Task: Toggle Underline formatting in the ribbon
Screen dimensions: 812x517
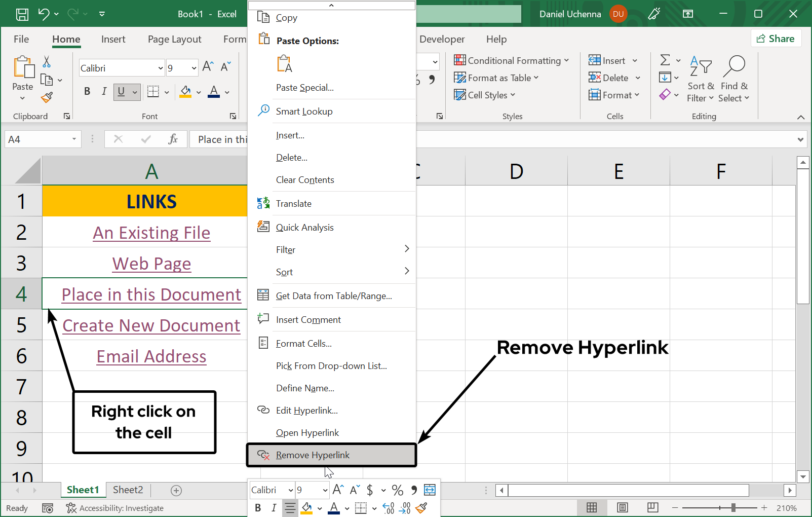Action: click(121, 92)
